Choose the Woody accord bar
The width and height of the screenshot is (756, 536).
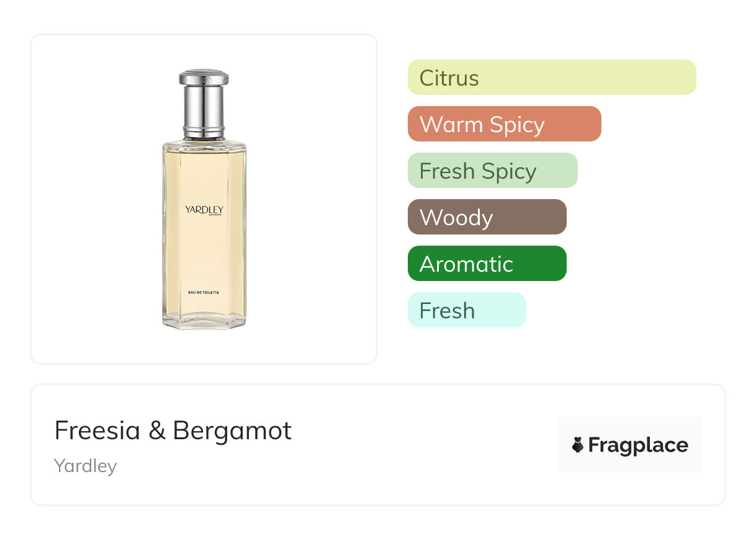pos(487,217)
